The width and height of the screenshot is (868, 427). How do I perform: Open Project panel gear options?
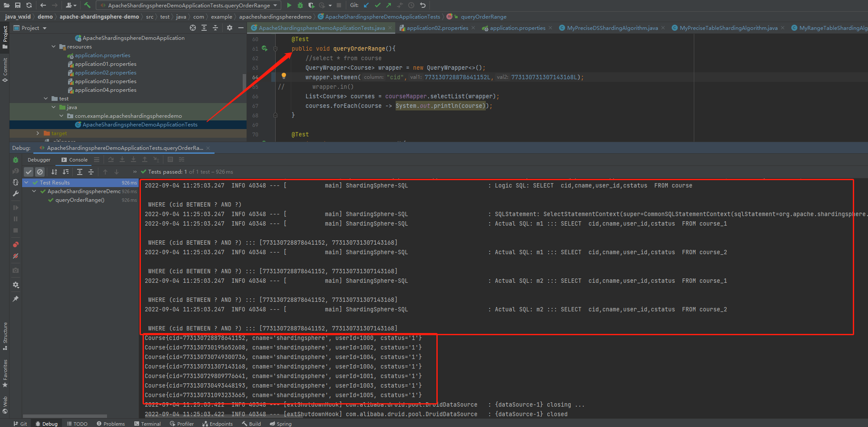230,28
